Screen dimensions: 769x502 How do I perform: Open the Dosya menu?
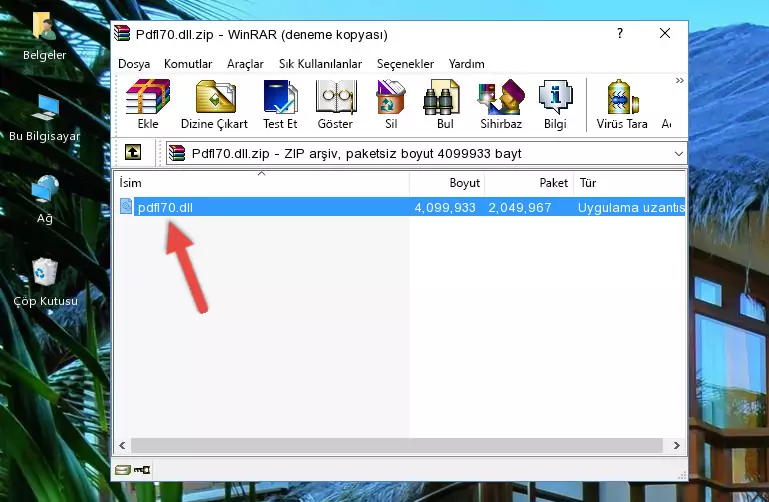tap(134, 64)
